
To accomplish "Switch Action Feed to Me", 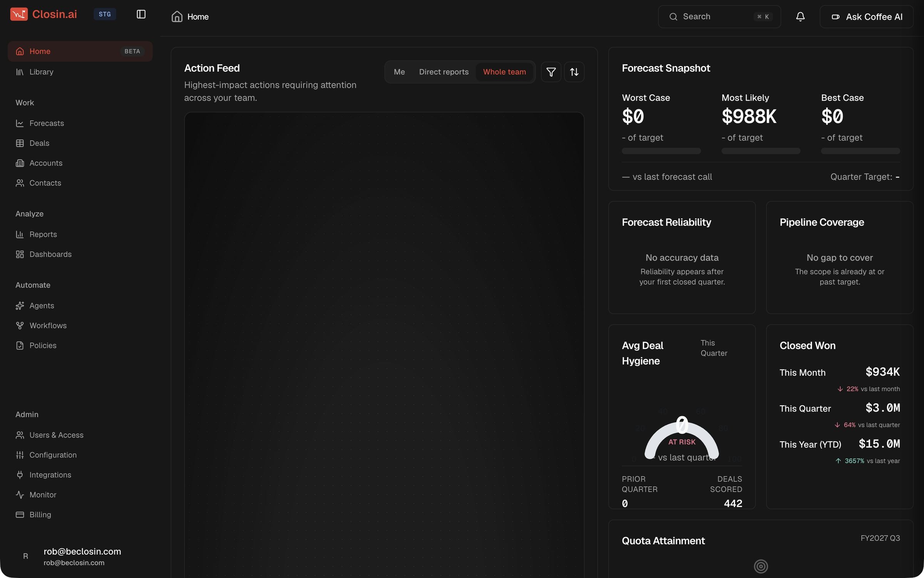I will [x=399, y=72].
